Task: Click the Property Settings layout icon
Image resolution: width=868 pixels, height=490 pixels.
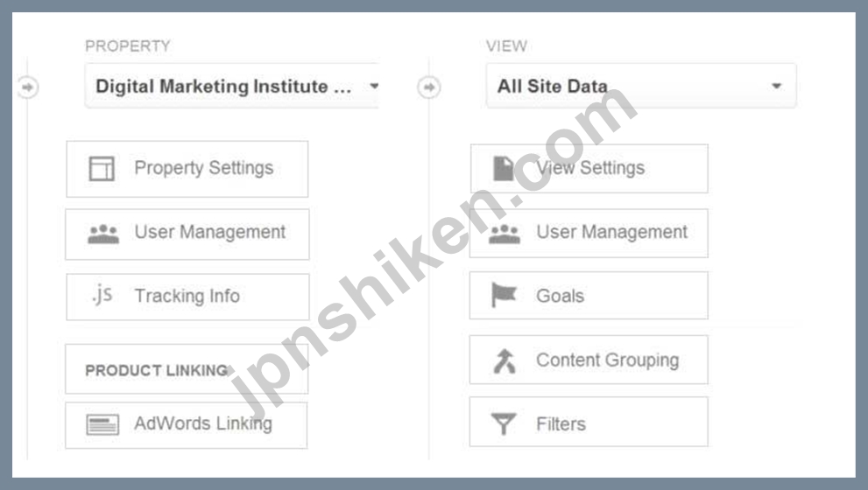Action: [x=102, y=169]
